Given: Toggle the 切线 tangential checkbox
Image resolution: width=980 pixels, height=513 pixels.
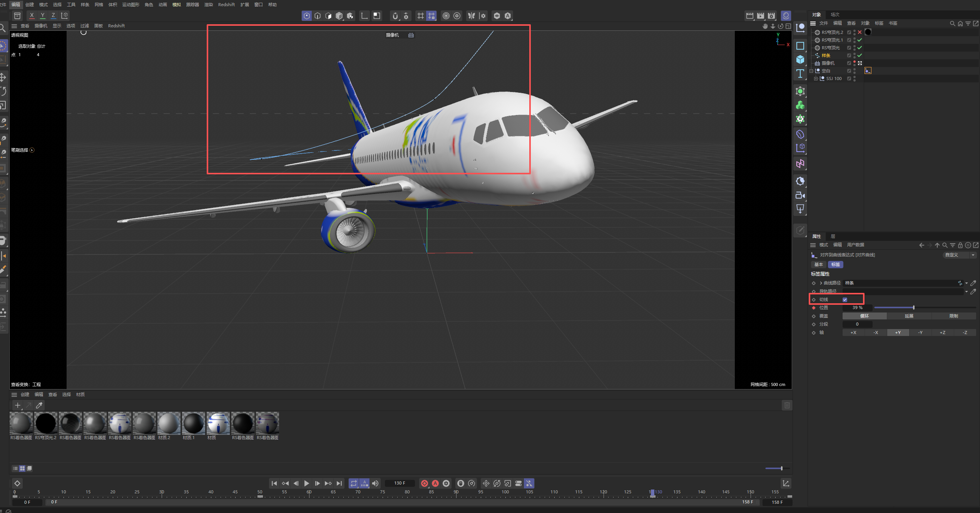Looking at the screenshot, I should pyautogui.click(x=845, y=299).
